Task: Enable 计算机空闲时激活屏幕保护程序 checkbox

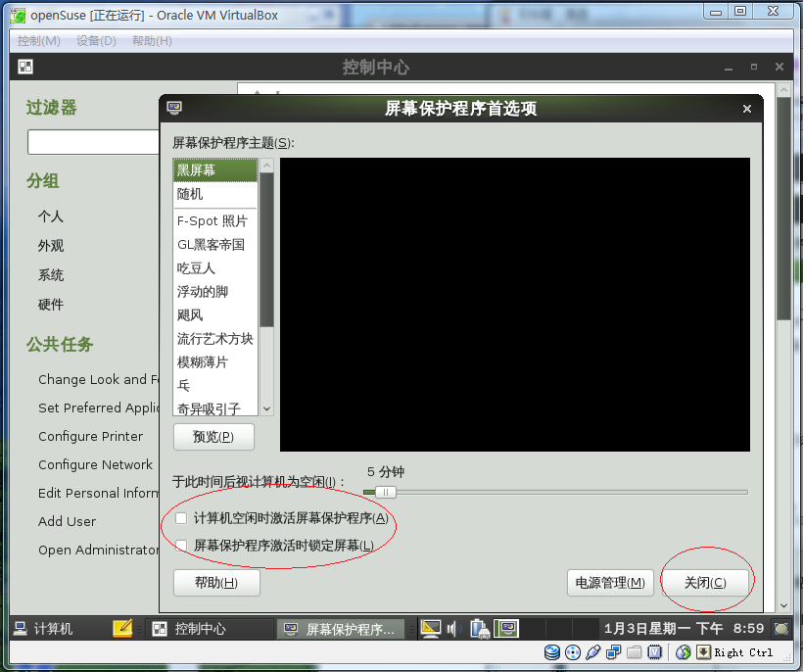Action: click(181, 518)
